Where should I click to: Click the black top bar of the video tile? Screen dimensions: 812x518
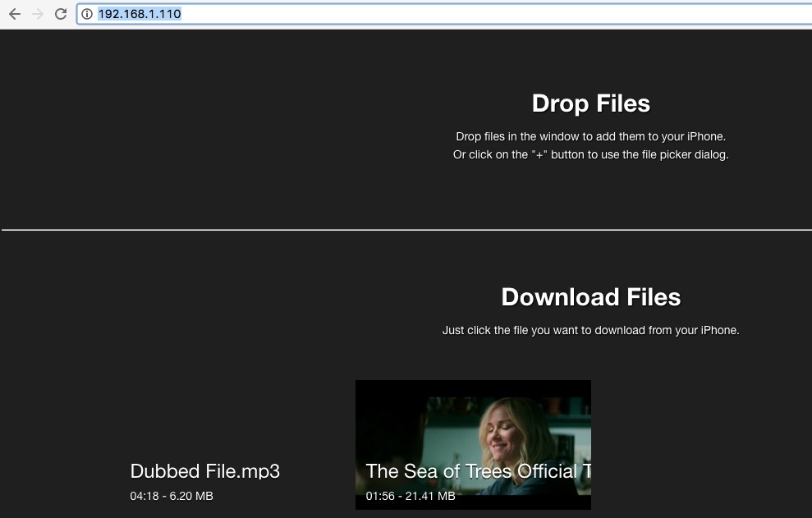pos(473,387)
